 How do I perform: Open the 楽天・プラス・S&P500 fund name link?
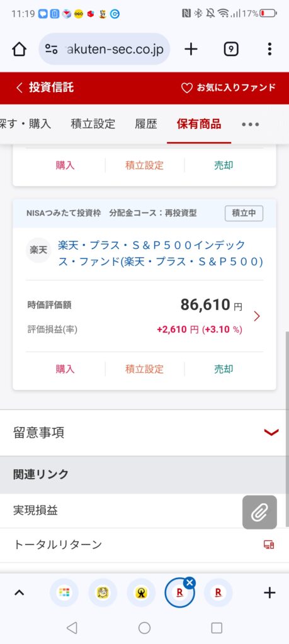161,253
